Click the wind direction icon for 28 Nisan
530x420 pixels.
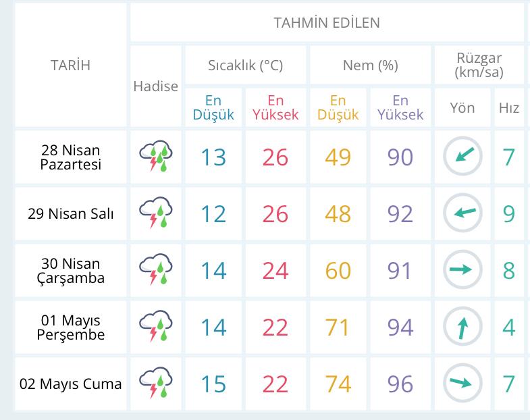tap(462, 157)
